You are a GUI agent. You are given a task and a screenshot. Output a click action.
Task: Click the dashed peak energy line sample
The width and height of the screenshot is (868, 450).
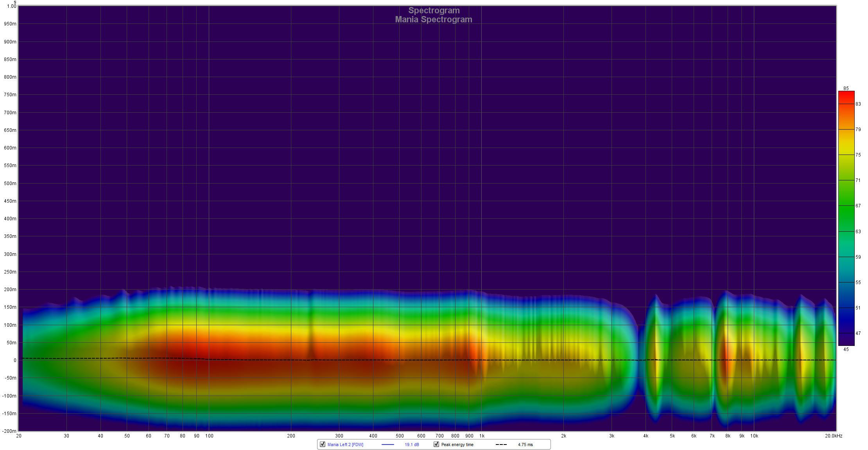pos(501,445)
